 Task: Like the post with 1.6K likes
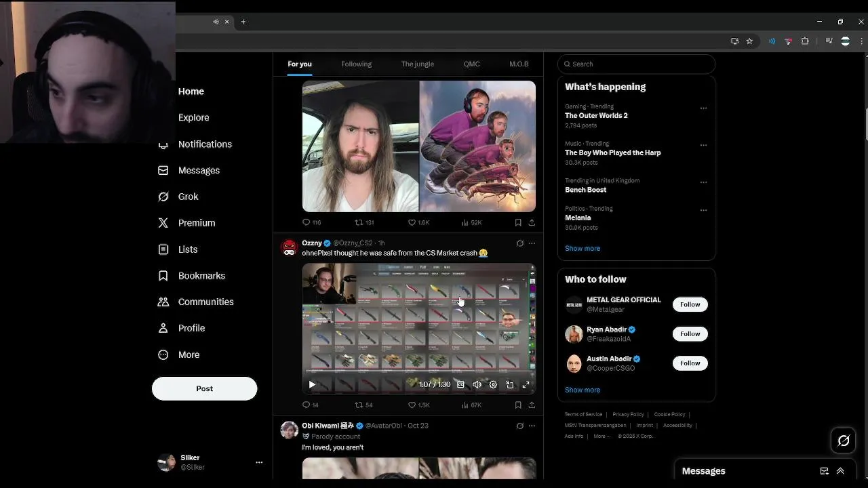pos(418,222)
